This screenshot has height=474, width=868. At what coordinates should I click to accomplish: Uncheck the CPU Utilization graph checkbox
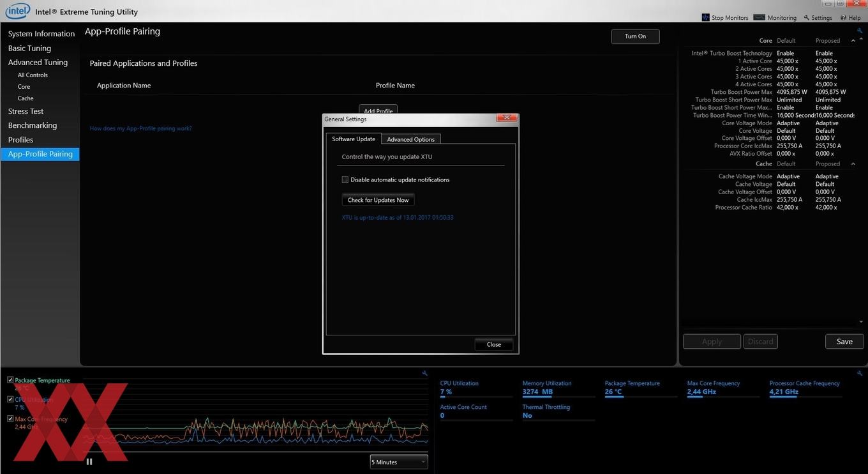pos(10,399)
